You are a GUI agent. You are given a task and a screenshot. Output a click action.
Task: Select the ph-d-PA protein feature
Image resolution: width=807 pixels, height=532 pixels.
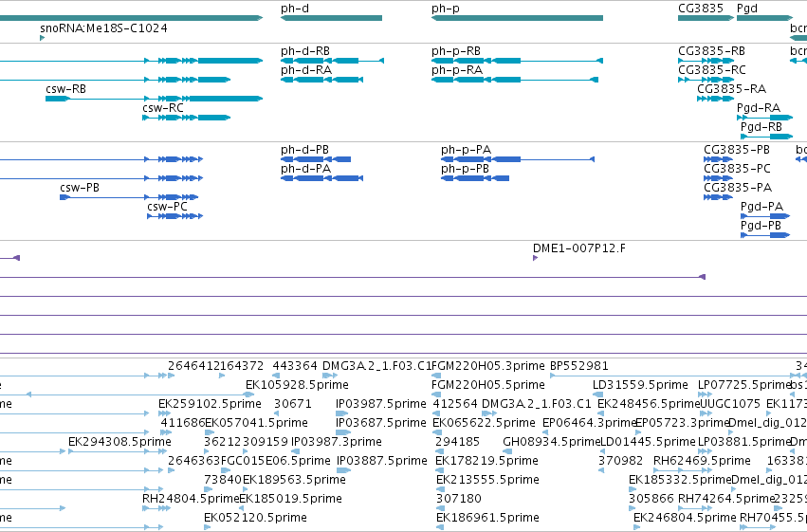[x=321, y=178]
